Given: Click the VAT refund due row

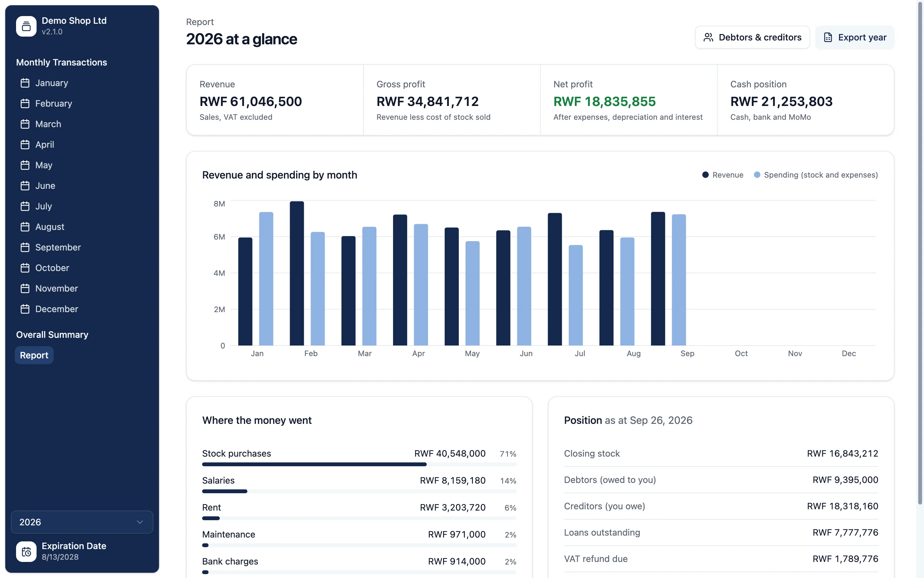Looking at the screenshot, I should pos(721,559).
